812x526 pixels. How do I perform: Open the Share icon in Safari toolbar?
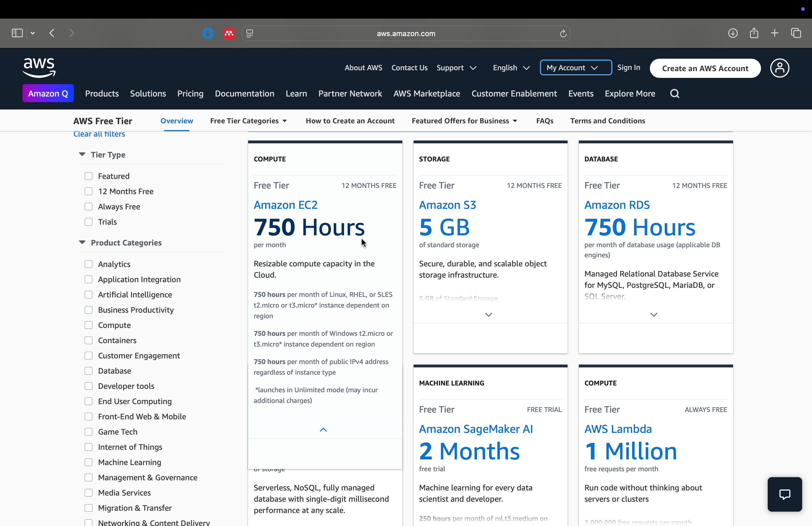pos(754,33)
